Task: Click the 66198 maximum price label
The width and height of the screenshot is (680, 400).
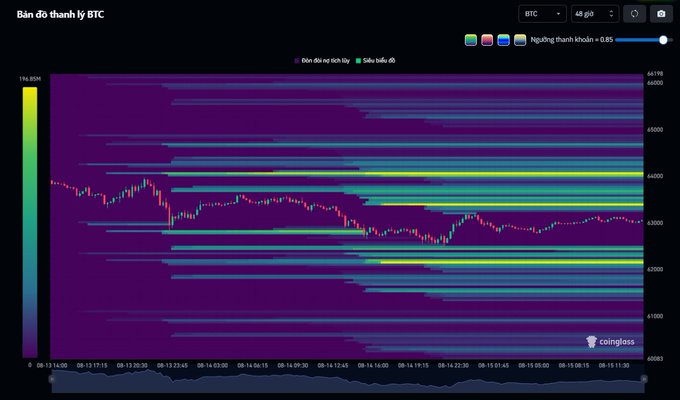Action: (x=655, y=74)
